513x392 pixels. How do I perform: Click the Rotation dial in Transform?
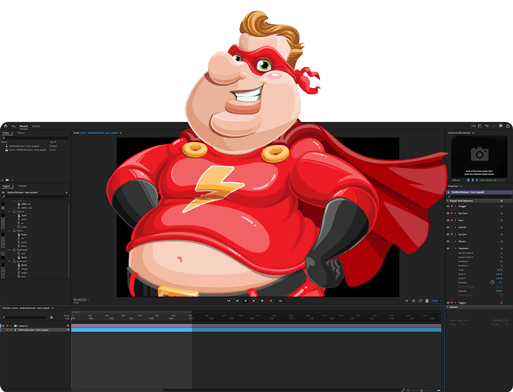[492, 282]
